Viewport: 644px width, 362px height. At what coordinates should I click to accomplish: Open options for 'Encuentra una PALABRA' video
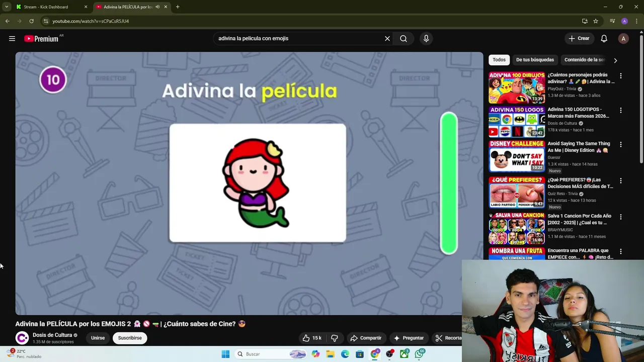pyautogui.click(x=621, y=251)
